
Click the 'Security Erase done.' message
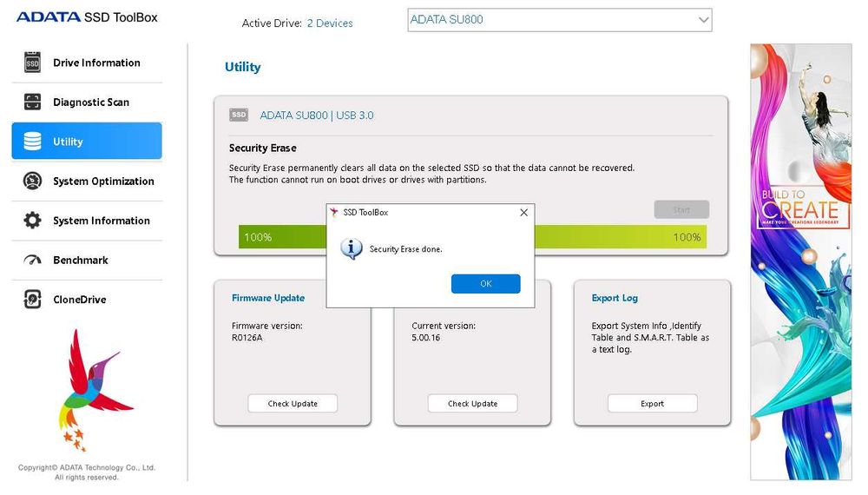coord(405,249)
